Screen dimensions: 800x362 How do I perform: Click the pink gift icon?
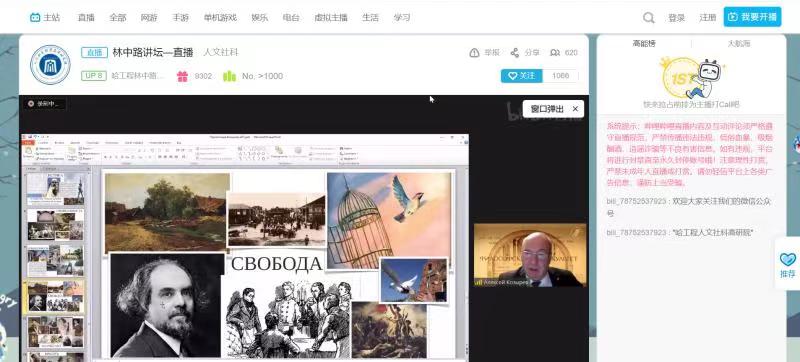183,76
